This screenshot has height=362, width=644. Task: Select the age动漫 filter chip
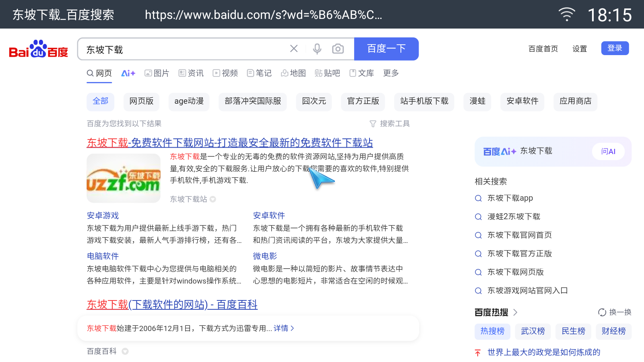(x=189, y=101)
